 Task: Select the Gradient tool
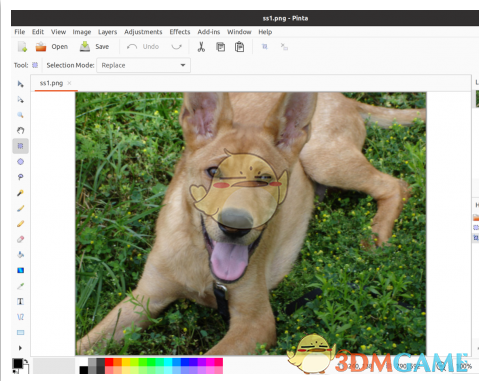20,270
